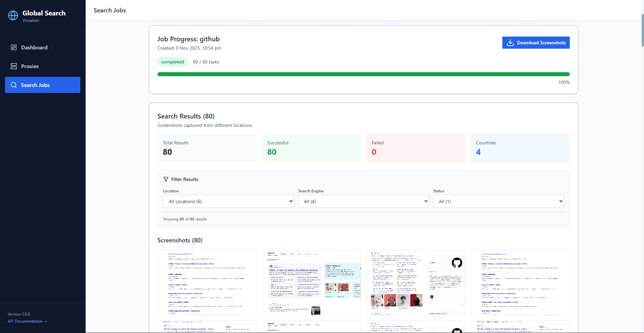Viewport: 644px width, 333px height.
Task: Open the API Documentation link
Action: coord(27,321)
